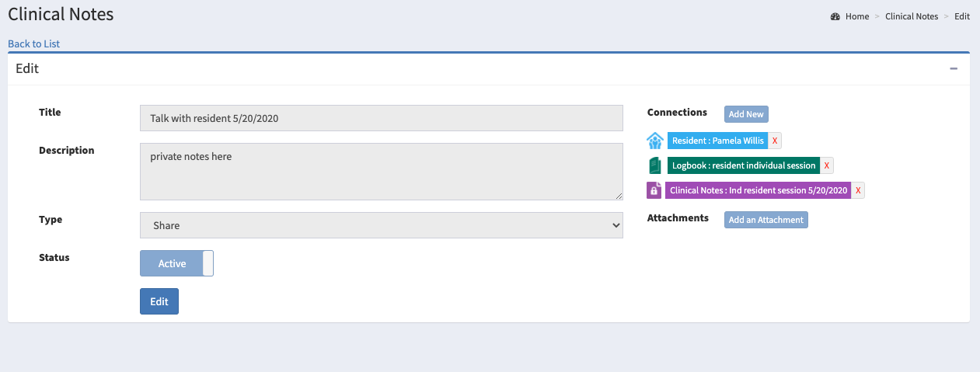
Task: Click the Type field label
Action: 51,220
